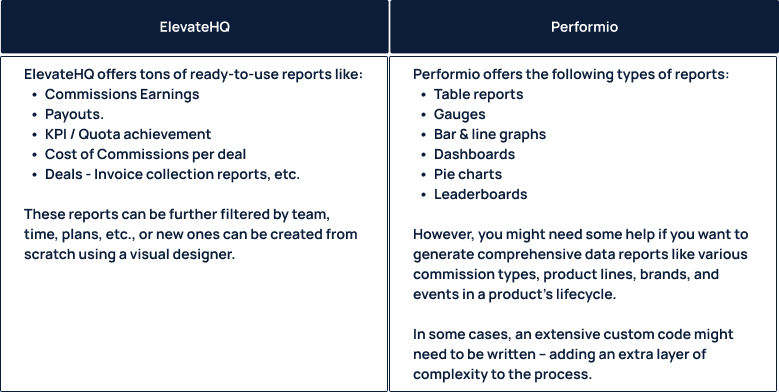
Task: Click the paragraph about filtering reports by team
Action: pyautogui.click(x=191, y=234)
